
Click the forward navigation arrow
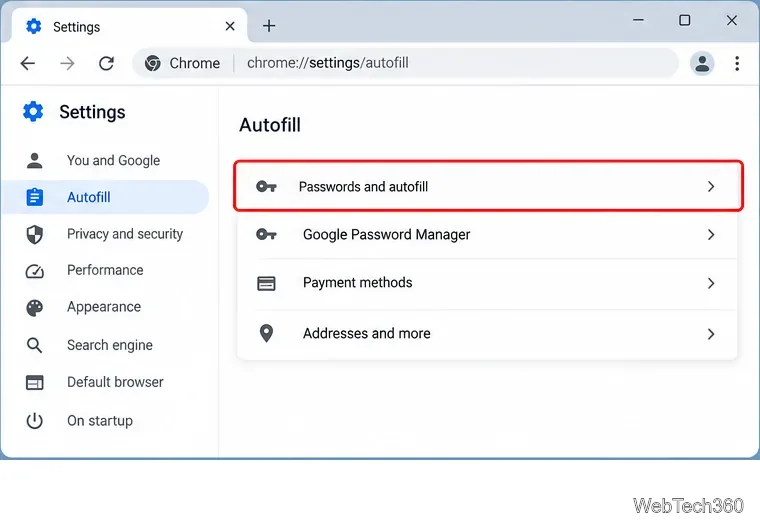click(67, 63)
